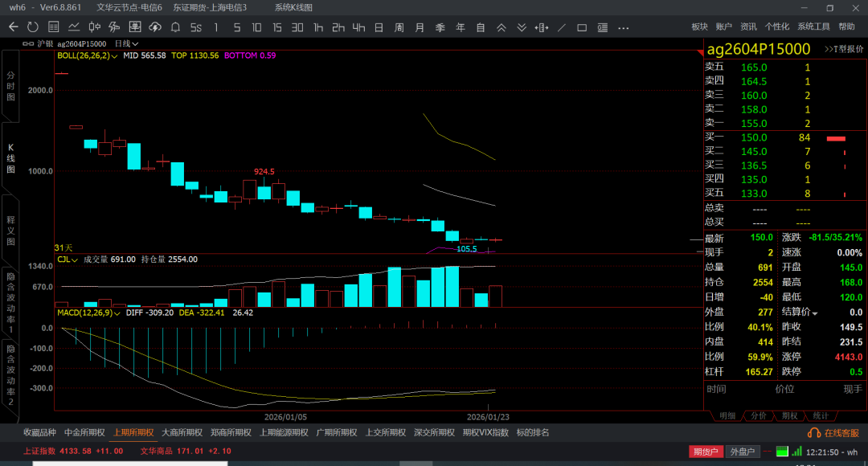The width and height of the screenshot is (868, 466).
Task: Click the double up chevron icon
Action: (502, 27)
